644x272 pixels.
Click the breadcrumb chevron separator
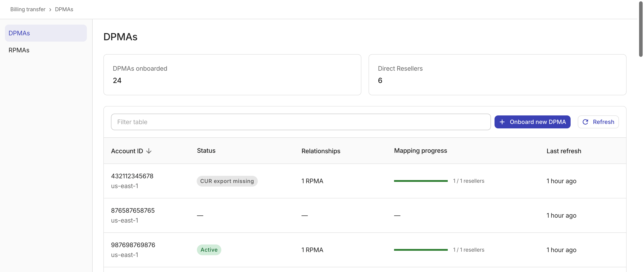click(x=50, y=9)
